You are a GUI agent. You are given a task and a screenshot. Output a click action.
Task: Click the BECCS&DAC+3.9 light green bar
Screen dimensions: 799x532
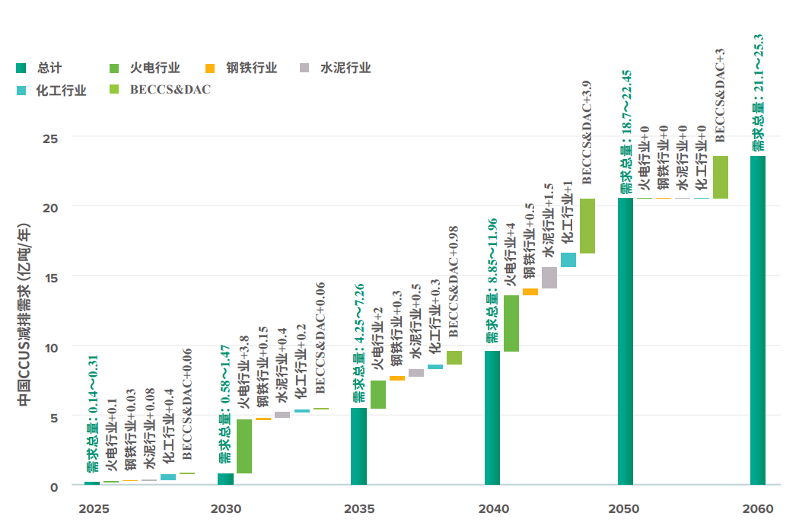click(x=587, y=226)
